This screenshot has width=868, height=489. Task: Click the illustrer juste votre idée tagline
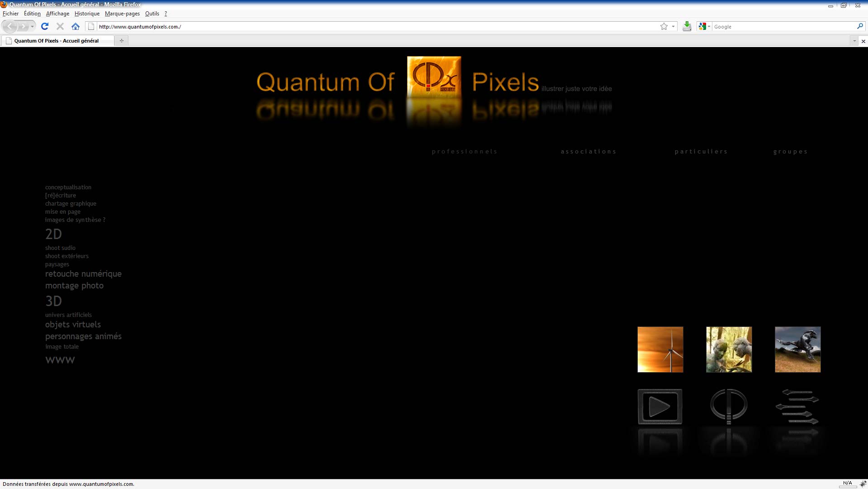click(576, 89)
